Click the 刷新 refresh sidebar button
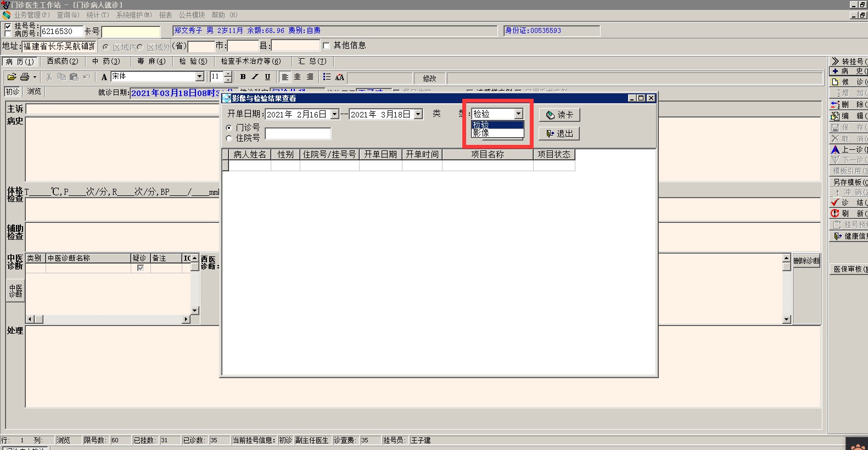868x450 pixels. coord(849,213)
